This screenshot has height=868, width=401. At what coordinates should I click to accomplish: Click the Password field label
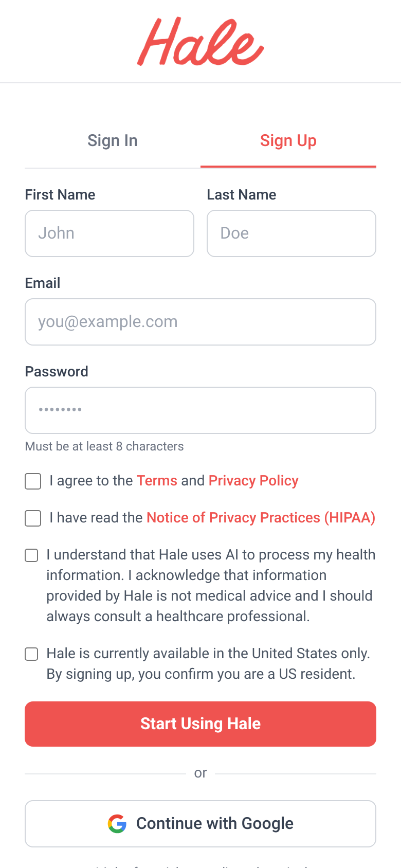tap(57, 372)
